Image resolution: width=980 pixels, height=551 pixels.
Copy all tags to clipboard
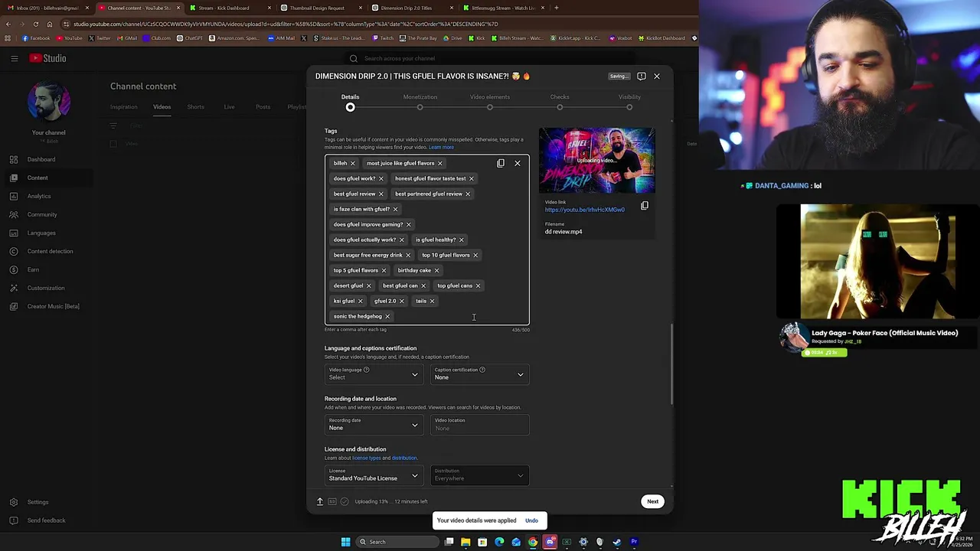[501, 163]
